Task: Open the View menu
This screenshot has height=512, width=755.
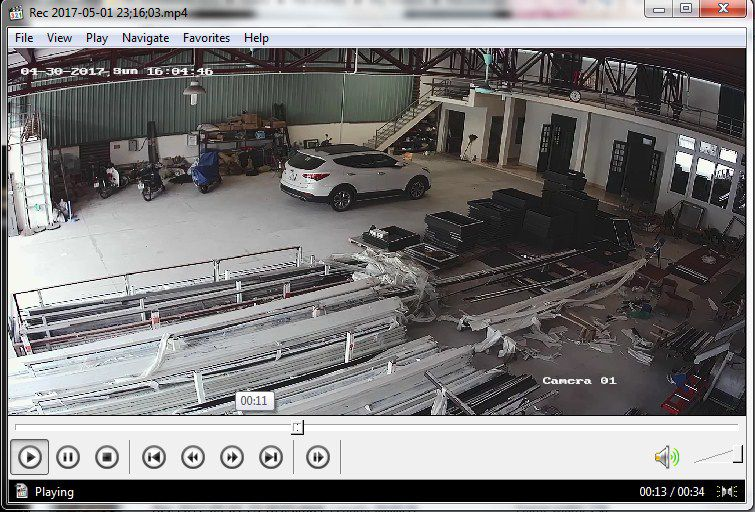Action: pyautogui.click(x=59, y=38)
